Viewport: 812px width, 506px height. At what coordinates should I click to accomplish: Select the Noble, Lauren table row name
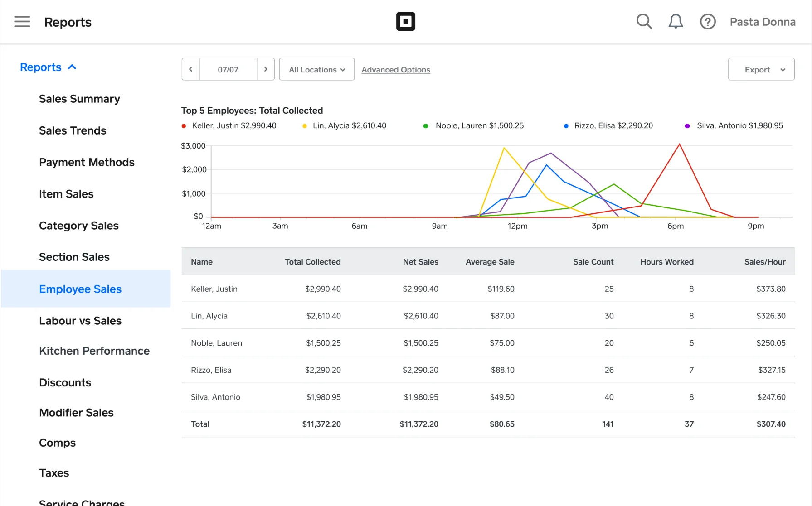[216, 343]
